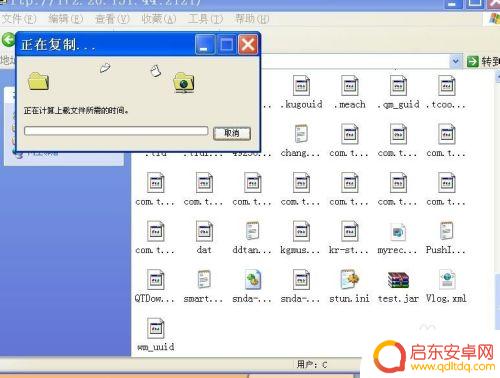500x378 pixels.
Task: Select the ddtan... notepad file icon
Action: pyautogui.click(x=252, y=231)
